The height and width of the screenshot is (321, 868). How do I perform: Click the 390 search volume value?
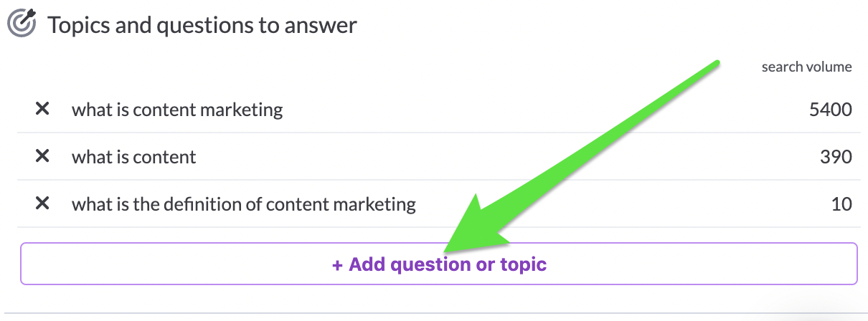[836, 157]
